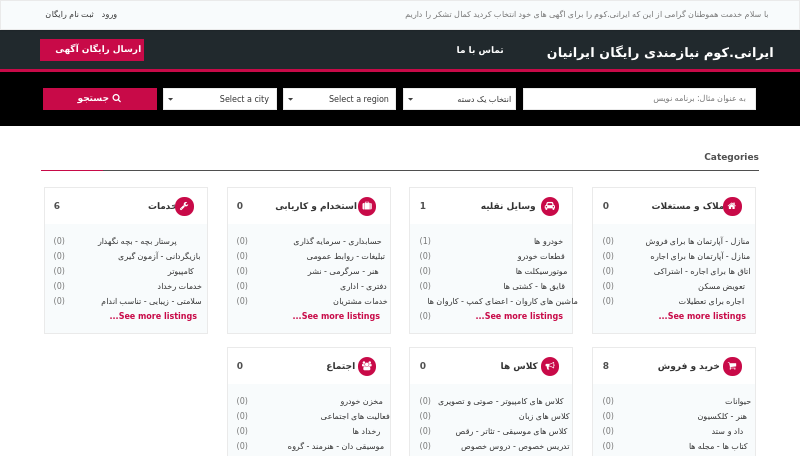Open خودرو ها subcategory
800x456 pixels.
pos(548,241)
